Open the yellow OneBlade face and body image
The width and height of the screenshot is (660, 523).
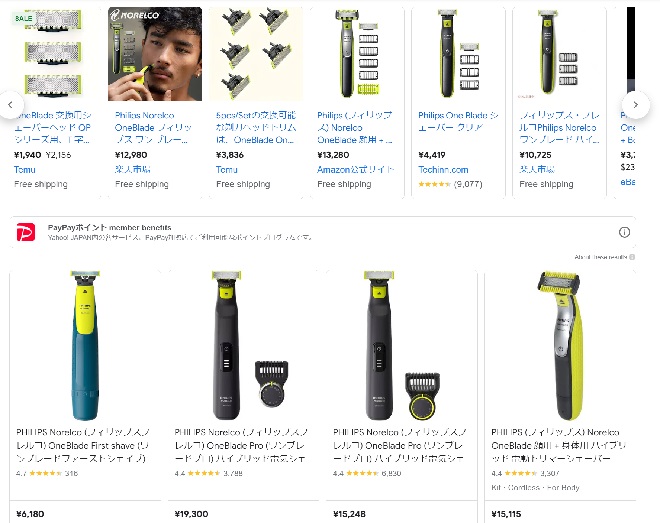[x=562, y=345]
